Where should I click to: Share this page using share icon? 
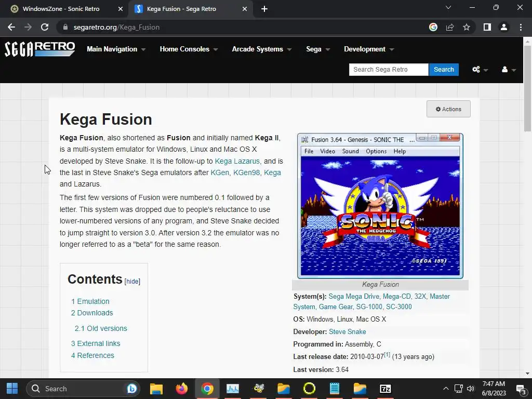450,27
